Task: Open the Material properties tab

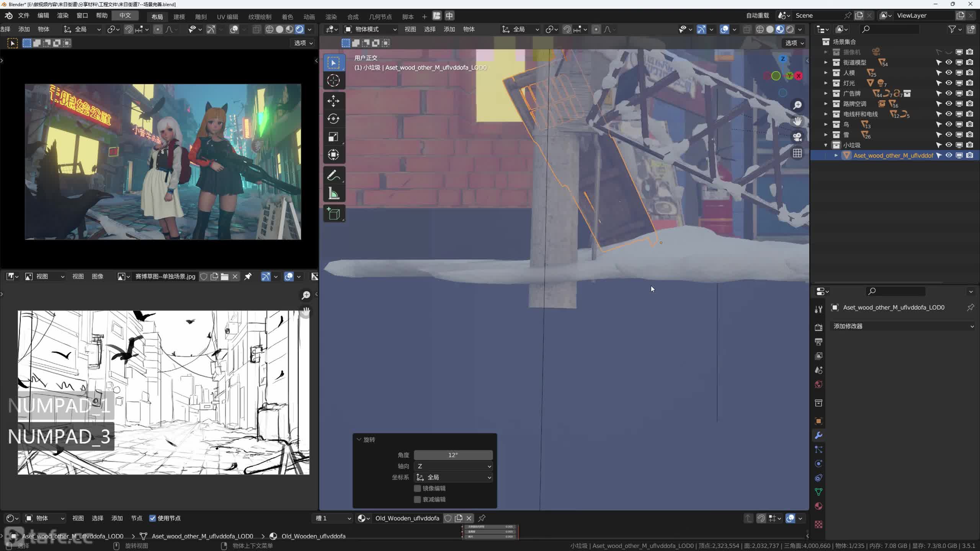Action: (818, 506)
